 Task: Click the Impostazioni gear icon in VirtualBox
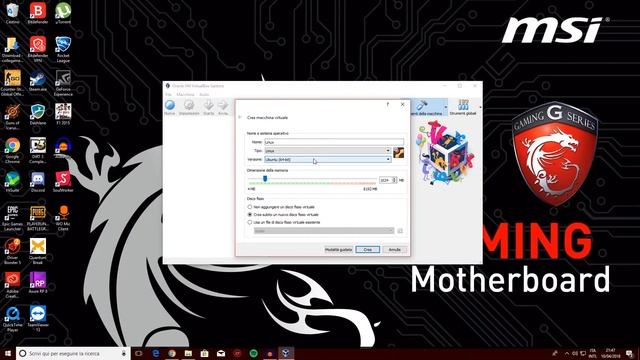pyautogui.click(x=189, y=105)
